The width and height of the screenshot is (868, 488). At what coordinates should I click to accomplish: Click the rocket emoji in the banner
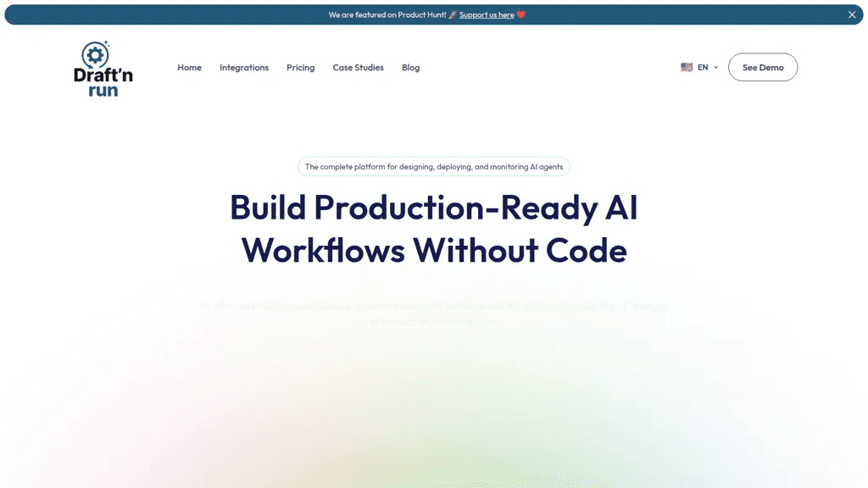click(453, 15)
